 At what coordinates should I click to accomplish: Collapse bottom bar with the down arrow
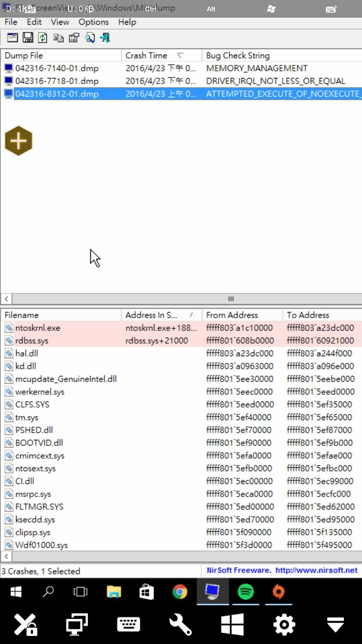pyautogui.click(x=335, y=625)
